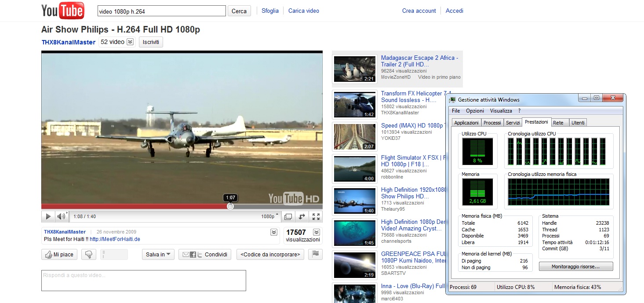Screen dimensions: 644x303
Task: Enter fullscreen mode in video player
Action: [316, 216]
